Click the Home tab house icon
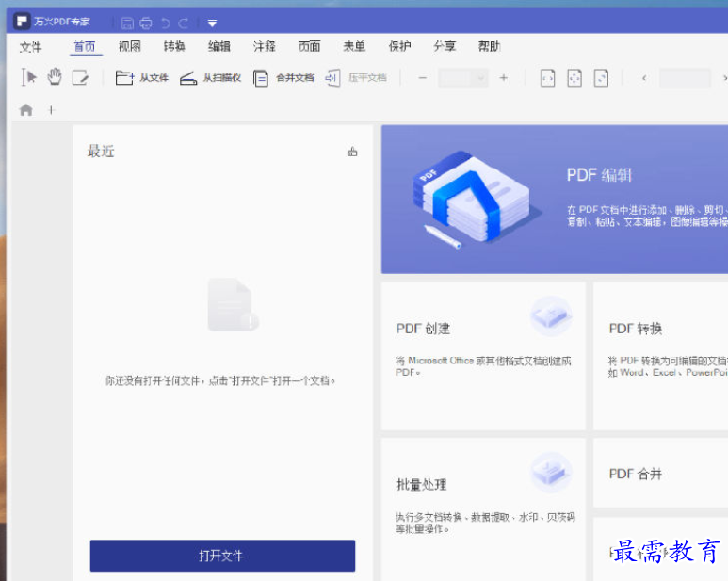The height and width of the screenshot is (581, 728). pyautogui.click(x=26, y=110)
